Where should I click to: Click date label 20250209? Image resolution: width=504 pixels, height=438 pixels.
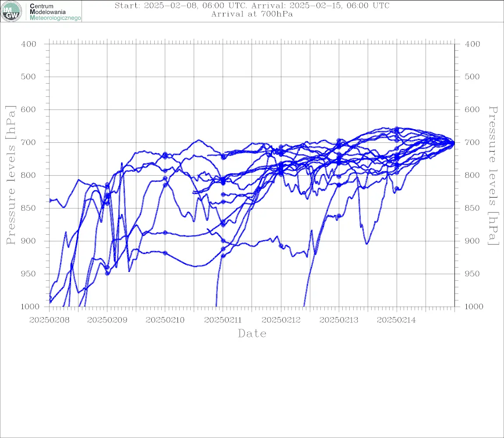[107, 320]
